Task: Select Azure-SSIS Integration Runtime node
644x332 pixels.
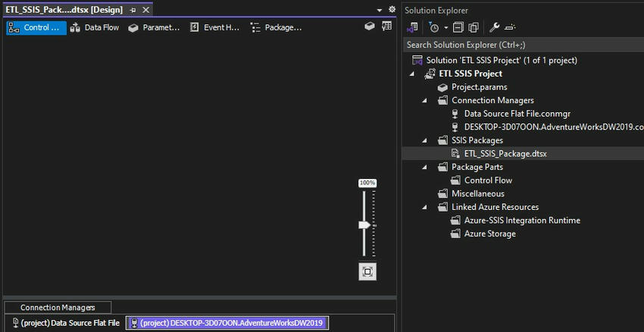Action: (x=522, y=221)
